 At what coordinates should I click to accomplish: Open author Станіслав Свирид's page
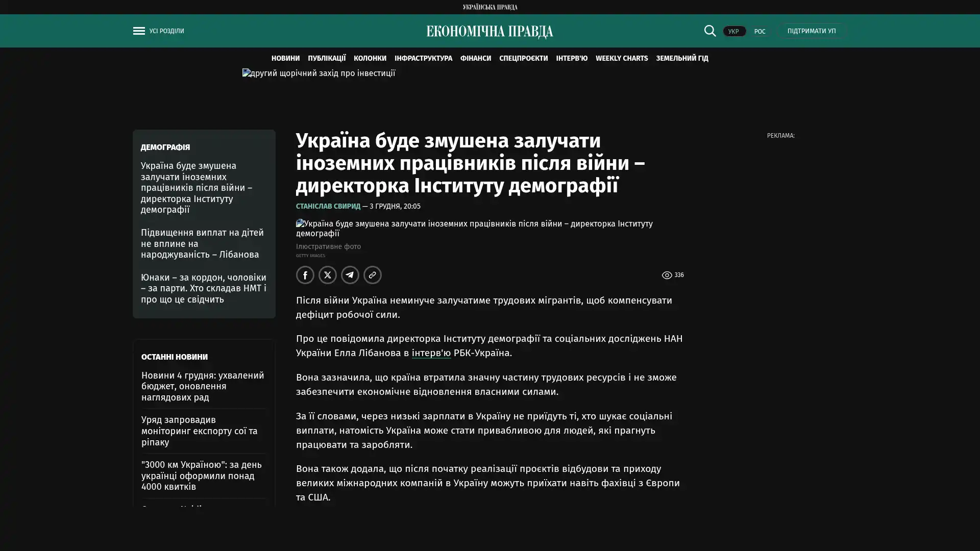(328, 207)
